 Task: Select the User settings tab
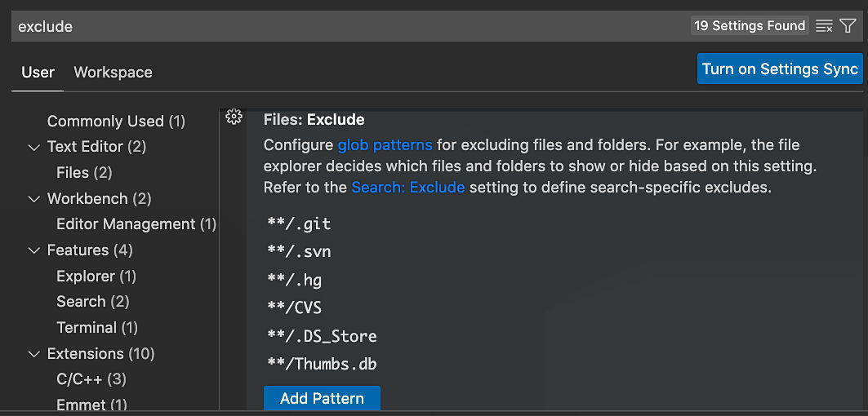click(x=38, y=72)
